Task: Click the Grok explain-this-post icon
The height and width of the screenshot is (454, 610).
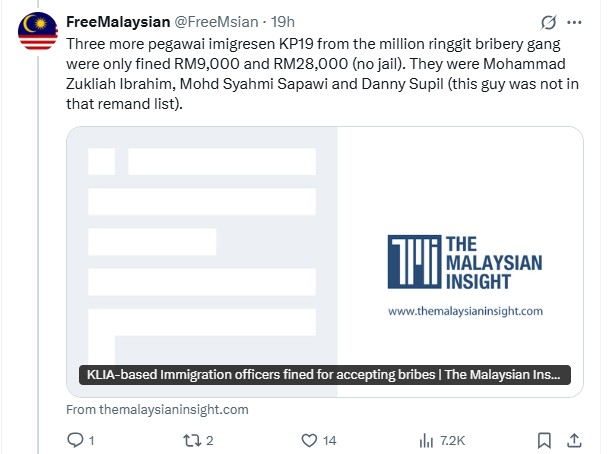Action: click(548, 22)
